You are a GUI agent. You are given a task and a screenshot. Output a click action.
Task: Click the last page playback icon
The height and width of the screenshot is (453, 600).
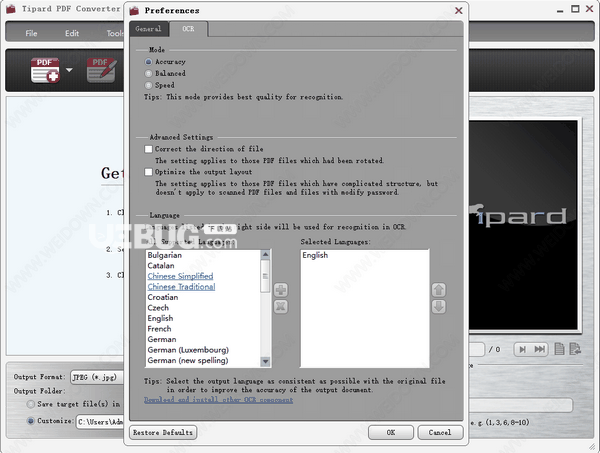[540, 349]
